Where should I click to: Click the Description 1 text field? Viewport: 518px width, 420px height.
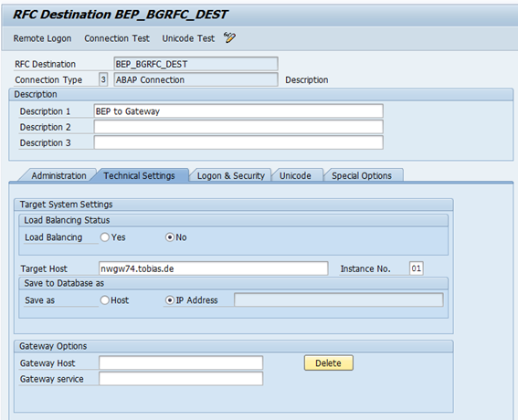[238, 111]
